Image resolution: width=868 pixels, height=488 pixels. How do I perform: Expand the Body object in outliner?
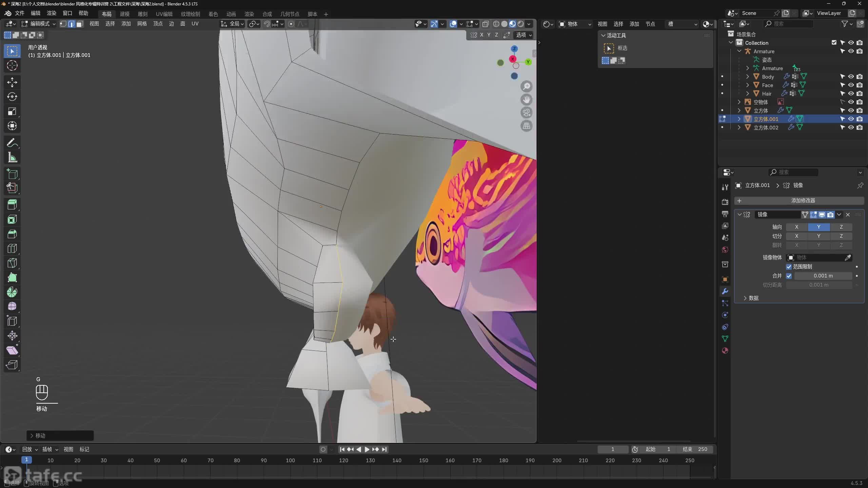point(748,77)
